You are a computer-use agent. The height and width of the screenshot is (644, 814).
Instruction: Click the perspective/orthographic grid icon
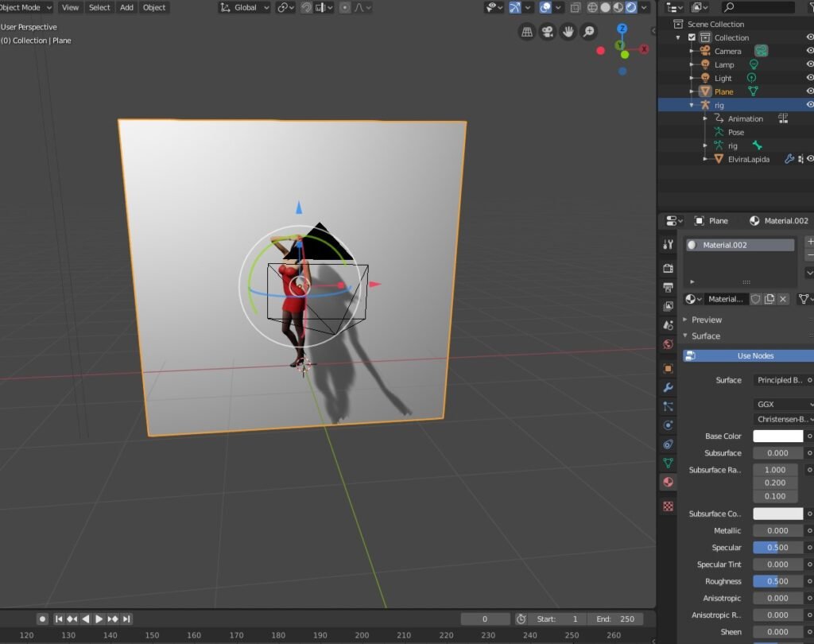click(x=527, y=32)
